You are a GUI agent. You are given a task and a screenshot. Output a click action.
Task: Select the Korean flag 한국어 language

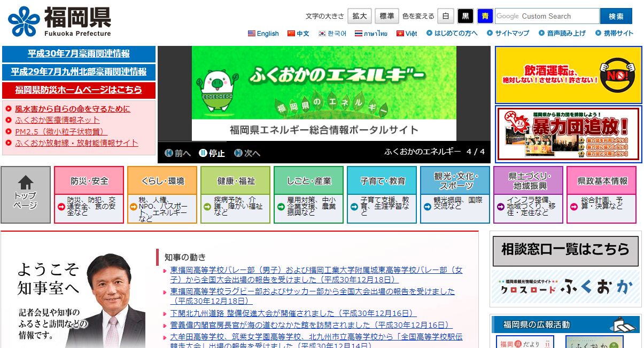click(x=332, y=33)
